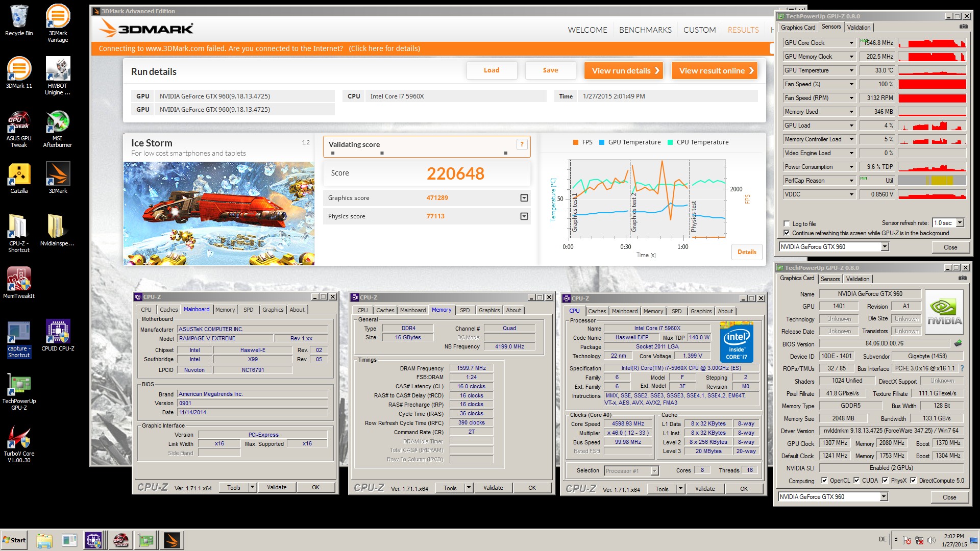This screenshot has height=551, width=980.
Task: Open the Recycle Bin desktop icon
Action: (x=19, y=20)
